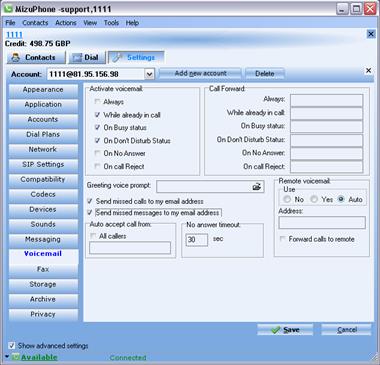Image resolution: width=380 pixels, height=365 pixels.
Task: Open the View menu
Action: click(x=90, y=23)
